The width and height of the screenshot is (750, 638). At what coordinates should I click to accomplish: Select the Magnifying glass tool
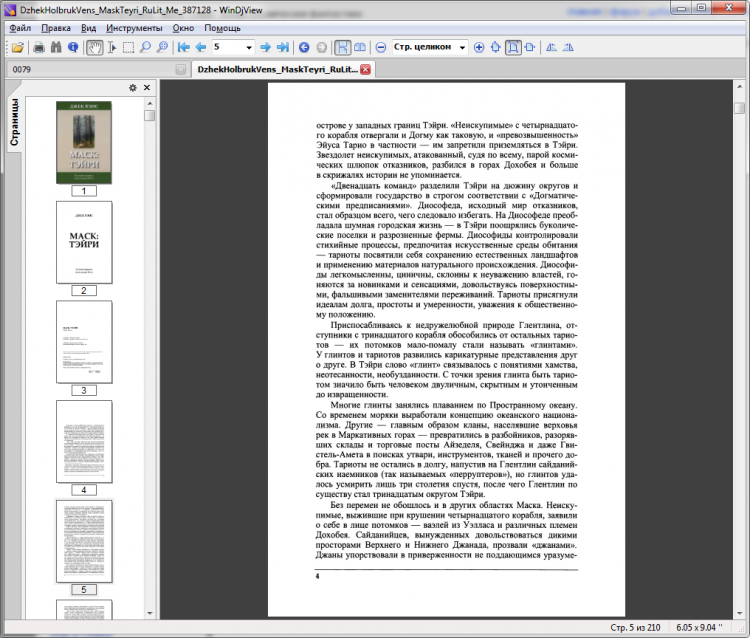(145, 47)
